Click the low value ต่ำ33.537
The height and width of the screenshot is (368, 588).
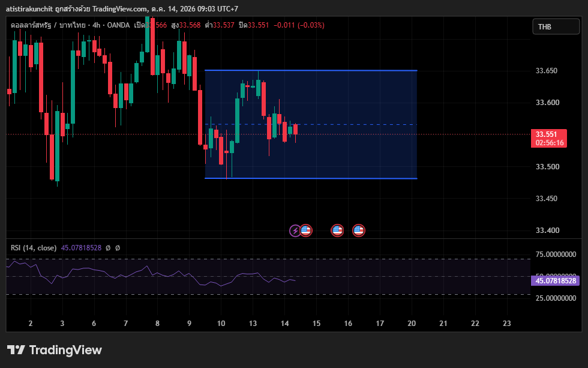[x=220, y=25]
